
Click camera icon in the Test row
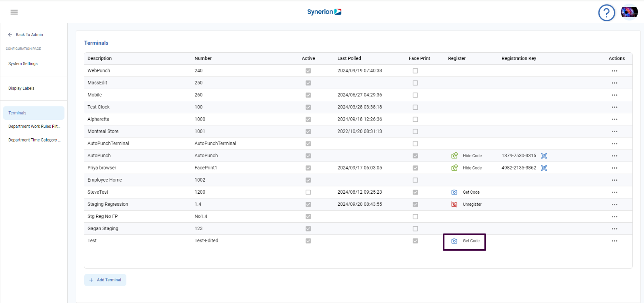[x=454, y=241]
